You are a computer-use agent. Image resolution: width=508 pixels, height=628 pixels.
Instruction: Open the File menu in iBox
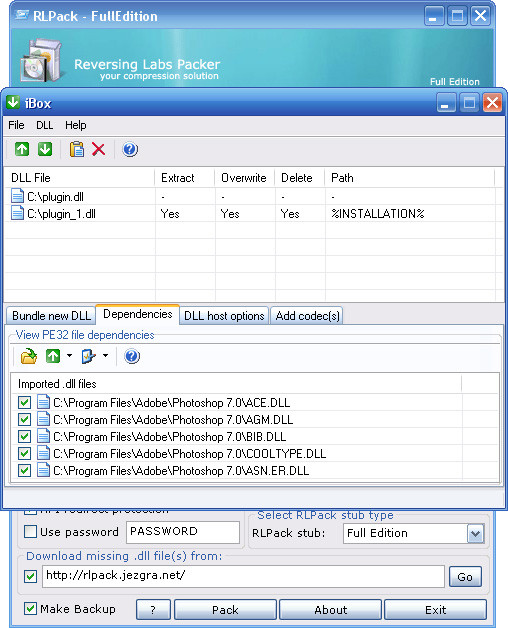coord(16,125)
